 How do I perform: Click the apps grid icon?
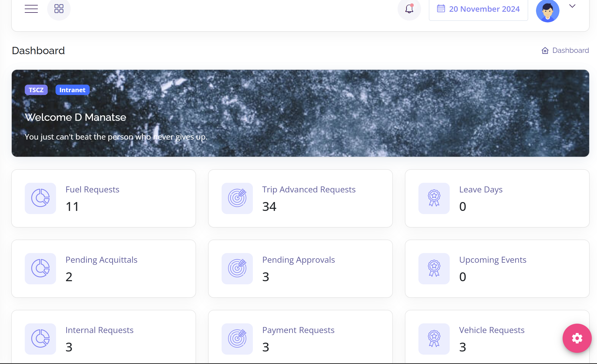point(59,9)
